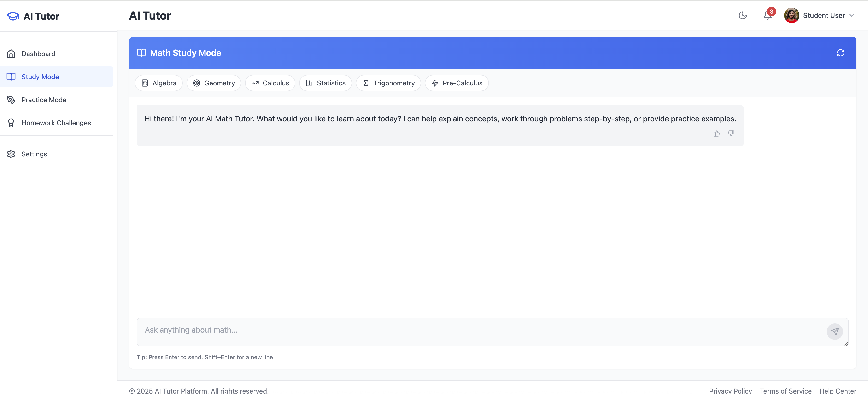The width and height of the screenshot is (868, 394).
Task: Visit the Help Center
Action: click(839, 391)
